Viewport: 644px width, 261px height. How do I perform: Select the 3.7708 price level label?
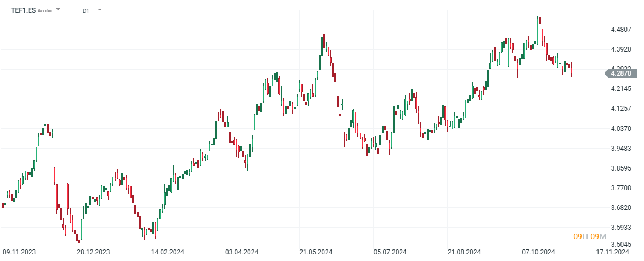point(620,188)
